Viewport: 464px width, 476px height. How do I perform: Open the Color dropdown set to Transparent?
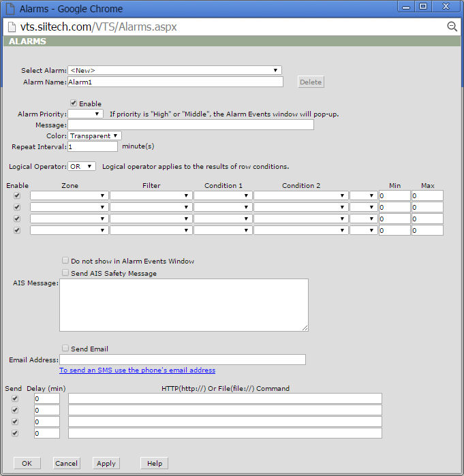pos(95,136)
